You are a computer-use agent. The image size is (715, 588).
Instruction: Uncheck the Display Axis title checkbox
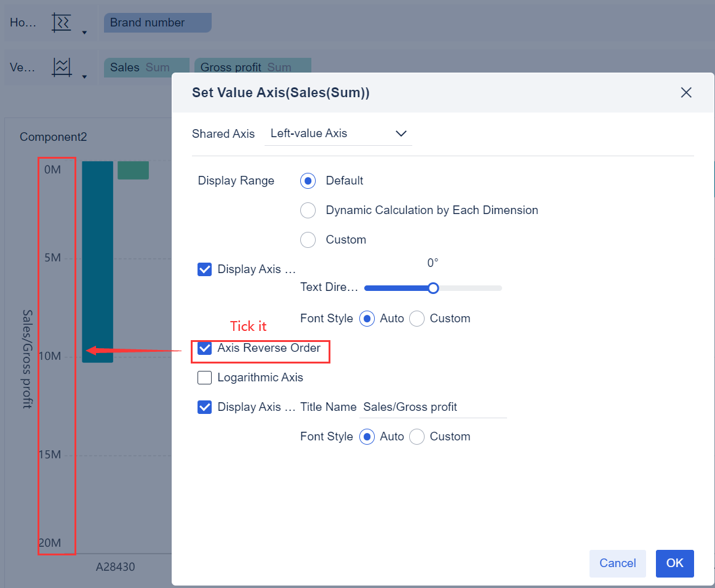click(x=204, y=407)
